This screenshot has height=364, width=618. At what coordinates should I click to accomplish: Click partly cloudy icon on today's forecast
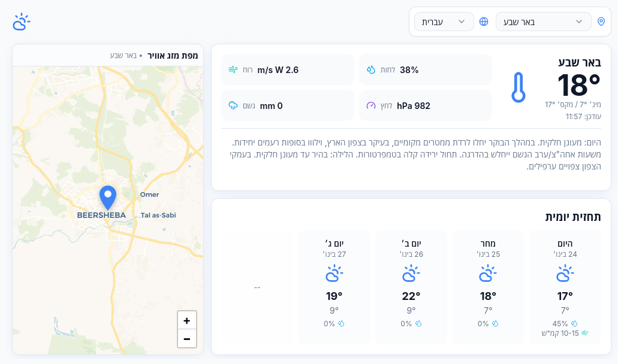pos(565,274)
